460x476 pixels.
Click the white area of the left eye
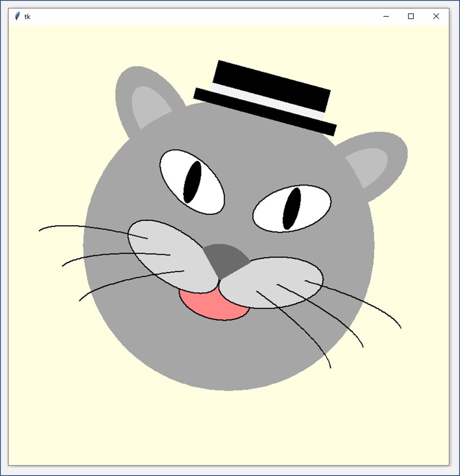[210, 191]
